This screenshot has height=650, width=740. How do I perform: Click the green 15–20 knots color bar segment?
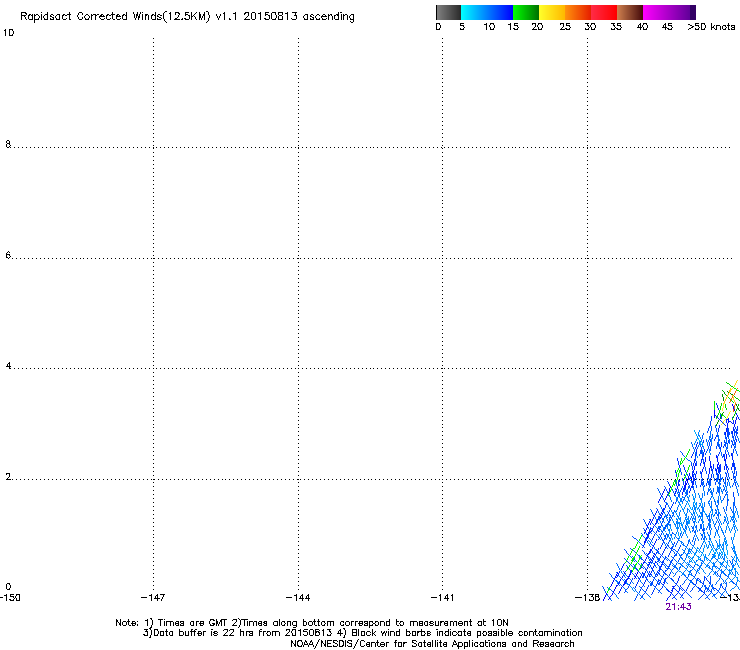[526, 12]
